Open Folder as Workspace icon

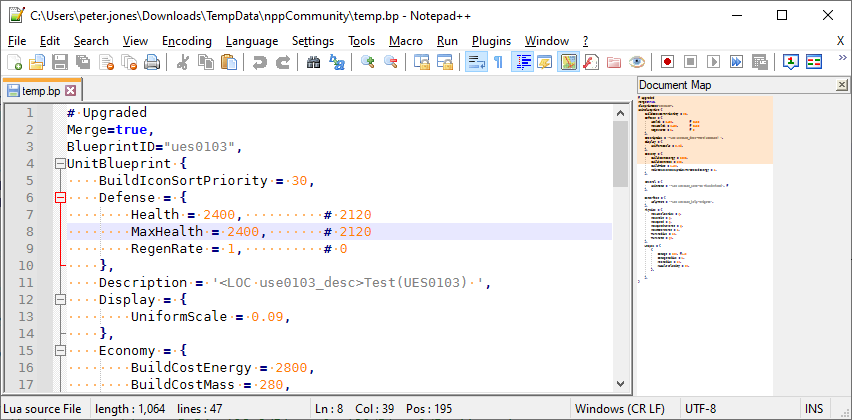tap(614, 62)
